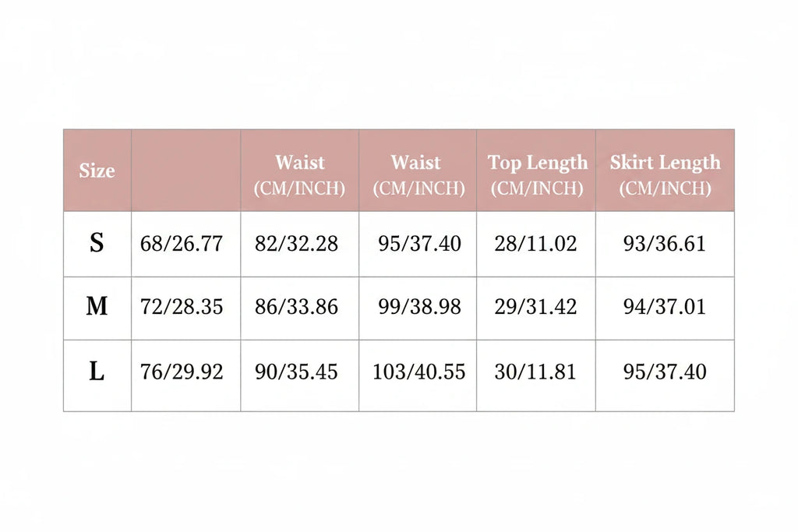
Task: Select cell with value 28/11.02
Action: [536, 244]
